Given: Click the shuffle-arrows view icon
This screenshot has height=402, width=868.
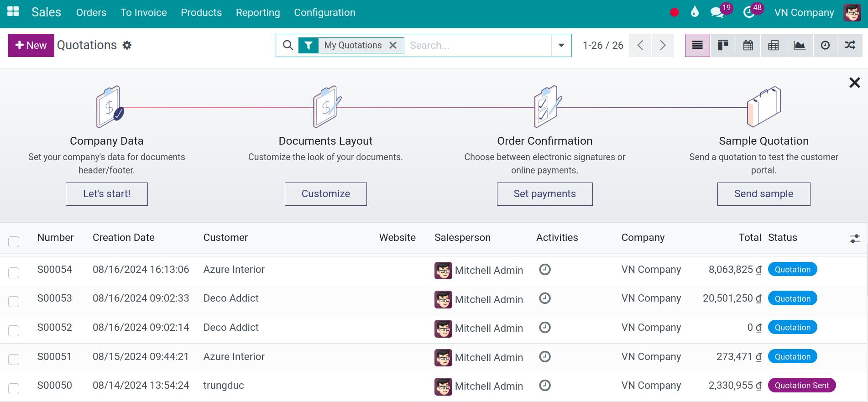Looking at the screenshot, I should pos(850,45).
